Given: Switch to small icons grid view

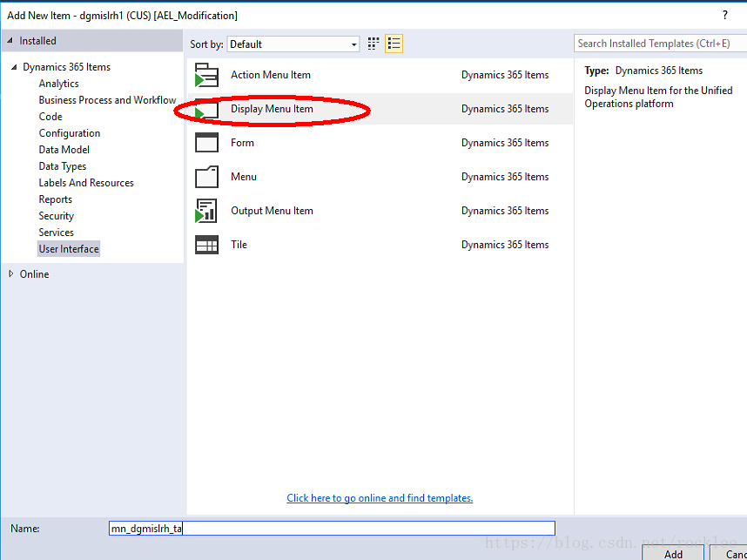Looking at the screenshot, I should [373, 44].
